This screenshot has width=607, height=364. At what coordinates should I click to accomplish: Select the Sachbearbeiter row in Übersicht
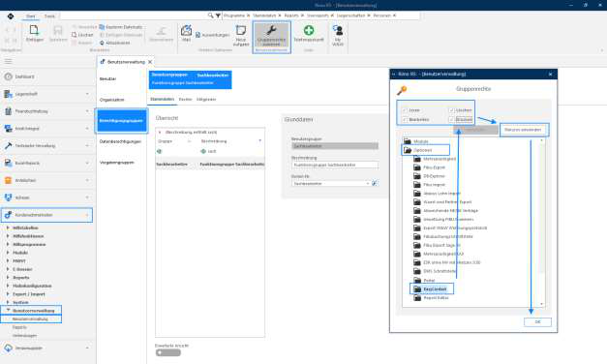(210, 165)
